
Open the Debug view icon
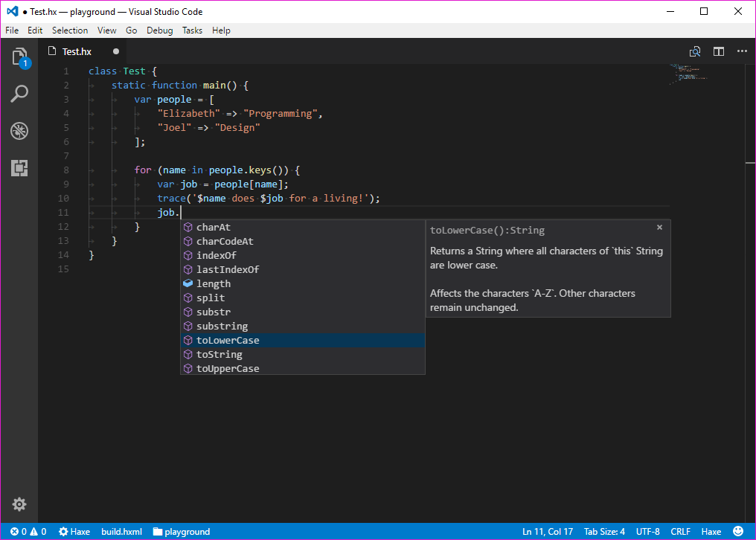(19, 131)
